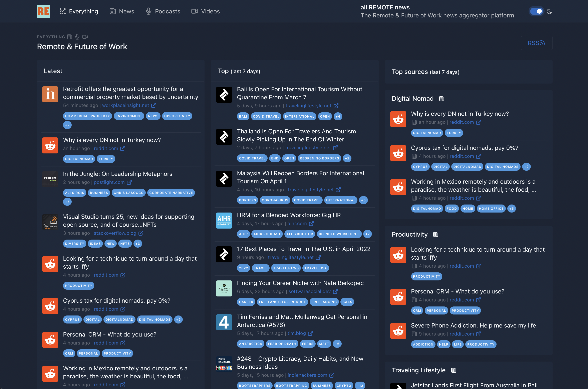Open the travelinglifestyle.net link under Bali article
The height and width of the screenshot is (389, 588).
pos(308,106)
